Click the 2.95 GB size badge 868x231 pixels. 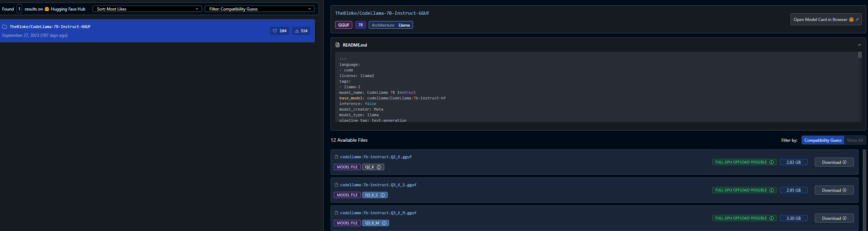(x=793, y=190)
